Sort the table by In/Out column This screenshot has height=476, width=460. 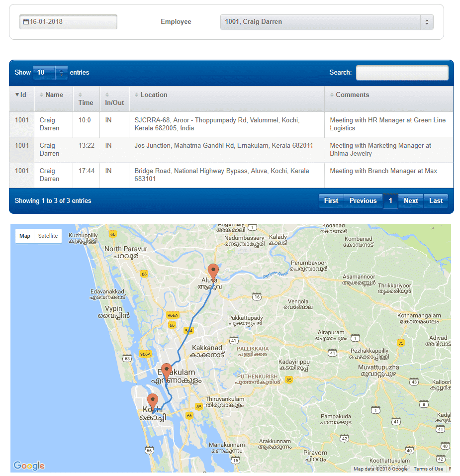tap(114, 99)
